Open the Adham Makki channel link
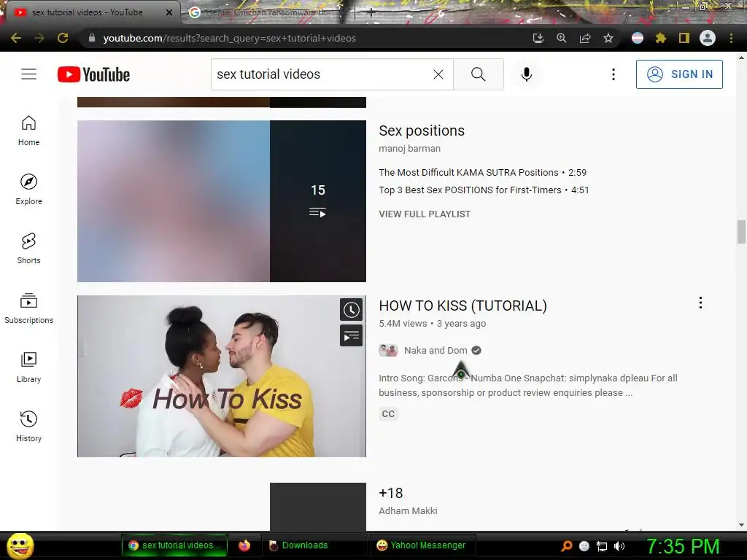 pos(408,511)
